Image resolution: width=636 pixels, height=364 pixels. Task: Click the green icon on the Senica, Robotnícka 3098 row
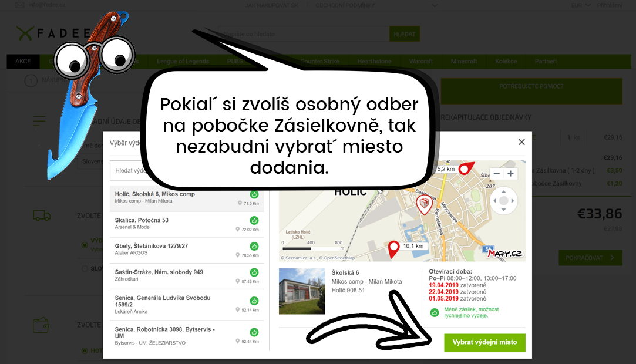(254, 332)
